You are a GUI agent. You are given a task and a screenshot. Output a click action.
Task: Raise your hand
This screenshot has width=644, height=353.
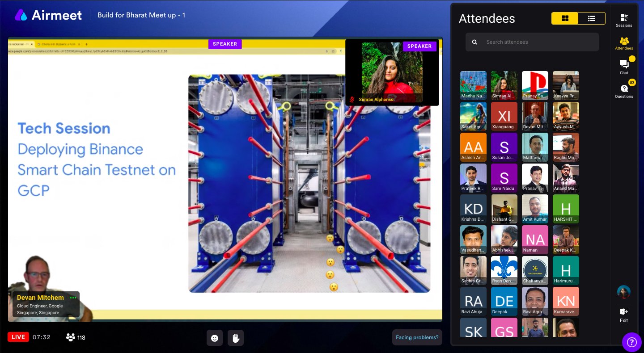[236, 338]
